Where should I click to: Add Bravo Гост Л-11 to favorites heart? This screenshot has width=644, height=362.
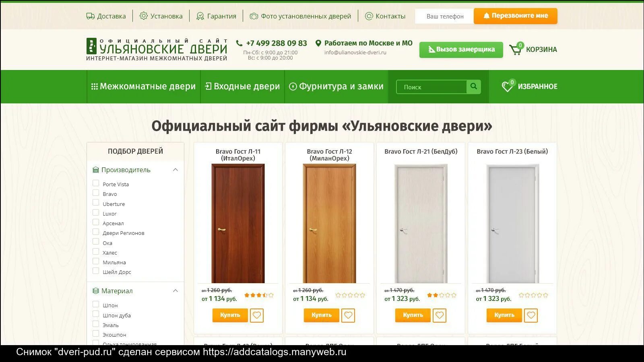(x=257, y=315)
